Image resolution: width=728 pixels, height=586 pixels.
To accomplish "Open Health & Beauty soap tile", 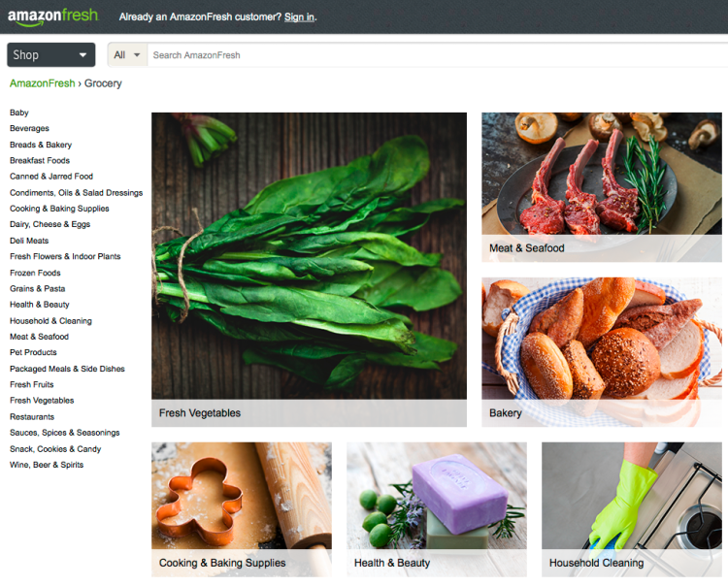I will 437,509.
